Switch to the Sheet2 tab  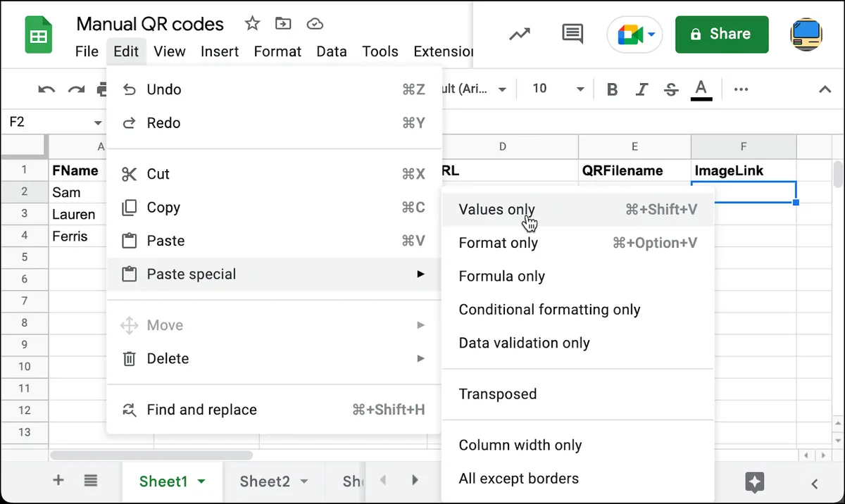point(264,482)
